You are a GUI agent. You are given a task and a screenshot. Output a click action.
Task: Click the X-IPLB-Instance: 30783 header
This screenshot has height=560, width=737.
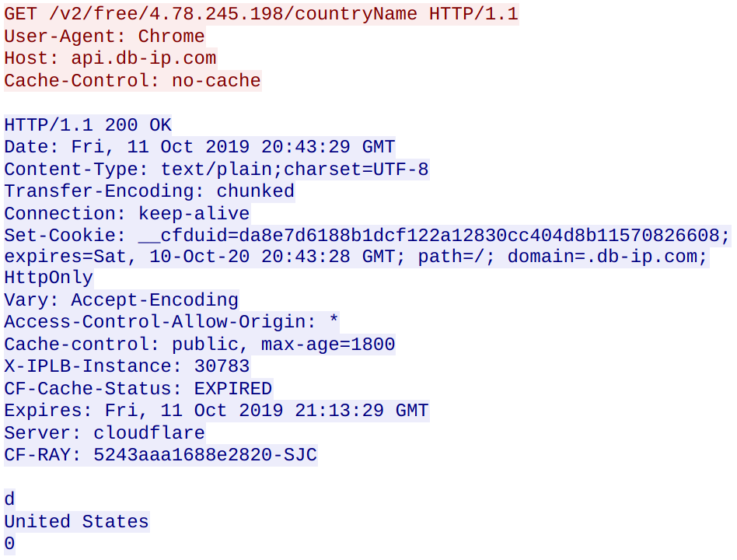127,366
